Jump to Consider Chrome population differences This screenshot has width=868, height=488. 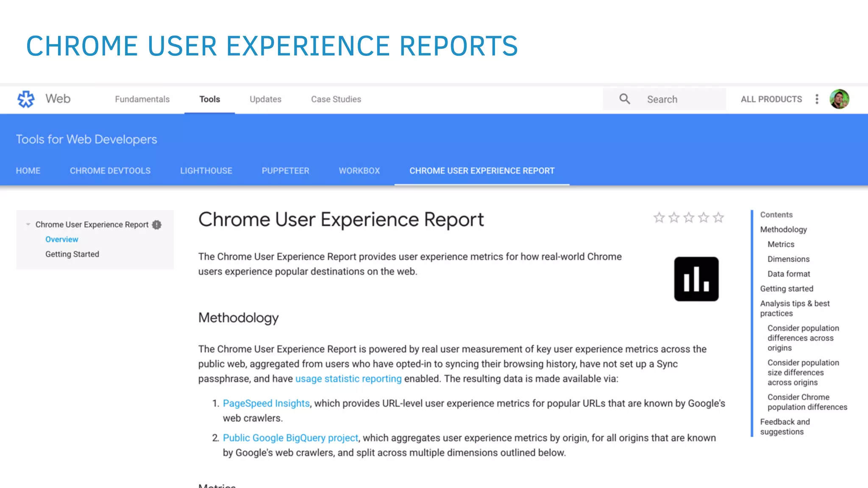[807, 402]
